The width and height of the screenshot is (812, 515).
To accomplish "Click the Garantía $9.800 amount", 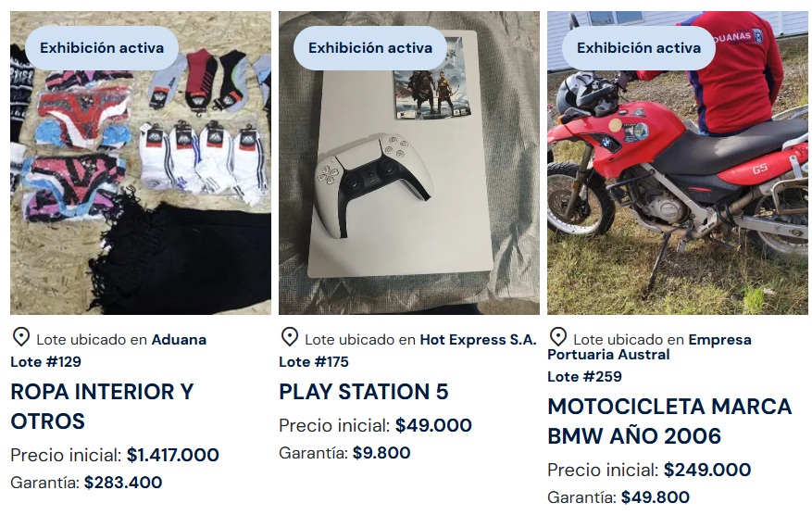I will [x=381, y=453].
